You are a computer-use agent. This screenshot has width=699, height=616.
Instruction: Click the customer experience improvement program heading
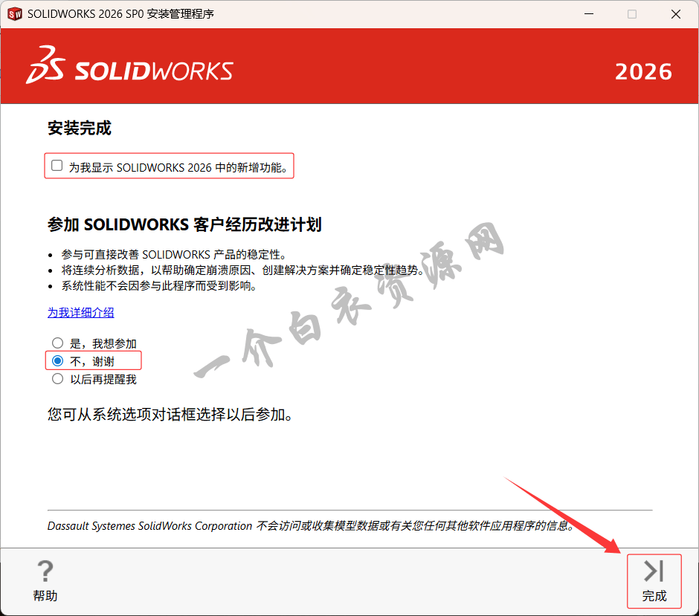pyautogui.click(x=184, y=225)
